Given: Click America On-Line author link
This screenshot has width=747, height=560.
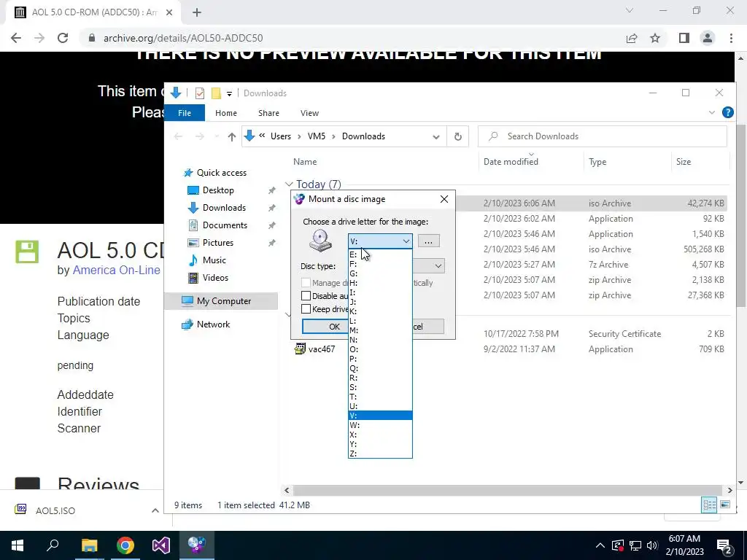Looking at the screenshot, I should (116, 270).
